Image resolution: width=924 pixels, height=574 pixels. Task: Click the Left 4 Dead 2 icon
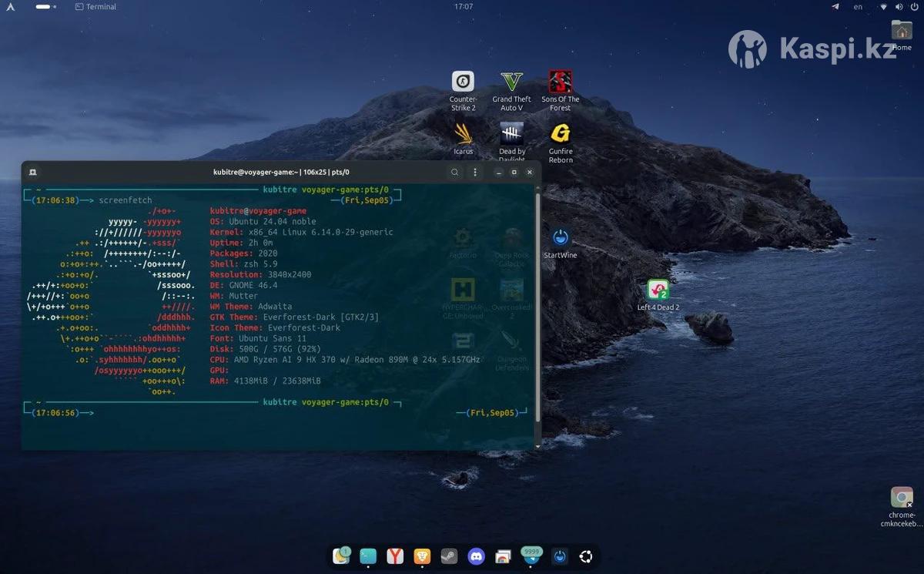(658, 290)
